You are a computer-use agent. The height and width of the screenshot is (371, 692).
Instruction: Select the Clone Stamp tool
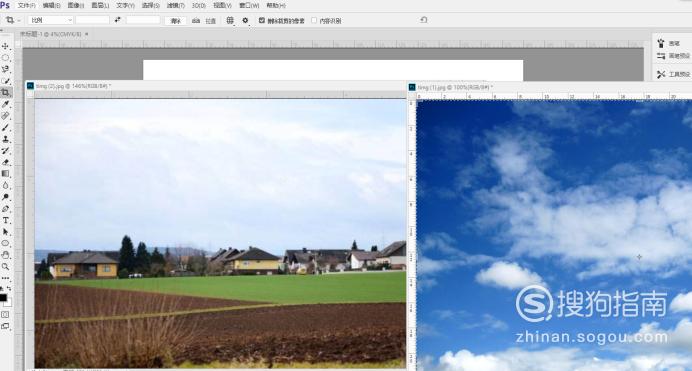[x=5, y=139]
